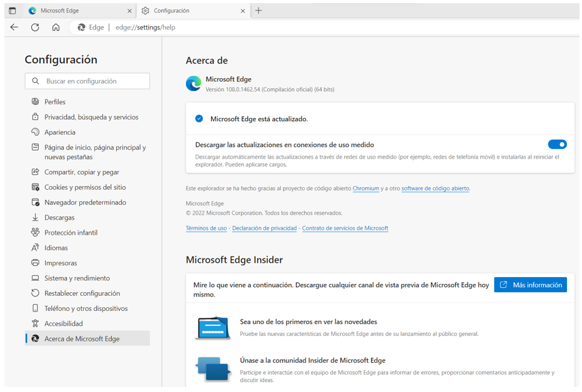Image resolution: width=582 pixels, height=392 pixels.
Task: Click 'Únase a la comunidad Insider' heading
Action: 312,360
